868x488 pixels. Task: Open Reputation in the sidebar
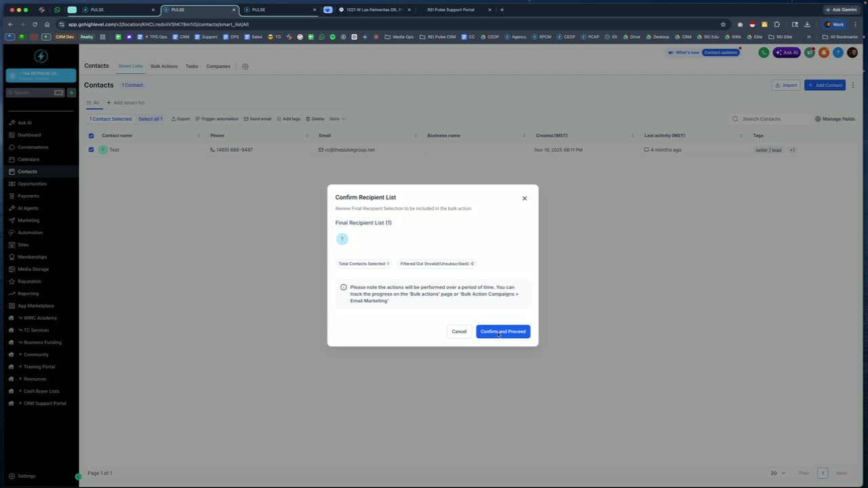point(29,281)
